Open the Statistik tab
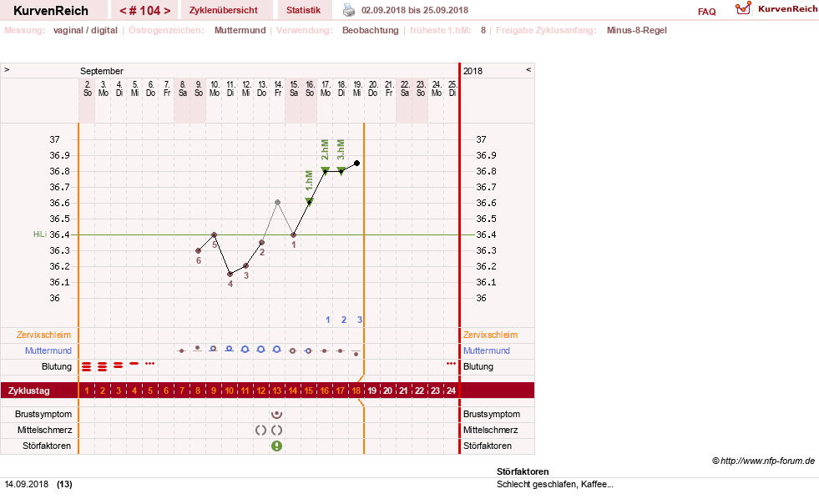The image size is (819, 504). (303, 10)
